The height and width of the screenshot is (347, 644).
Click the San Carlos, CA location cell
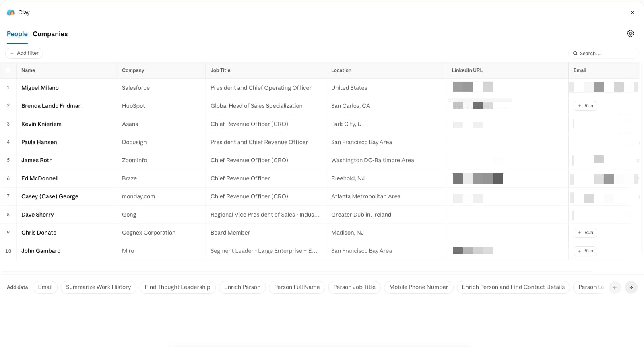386,106
